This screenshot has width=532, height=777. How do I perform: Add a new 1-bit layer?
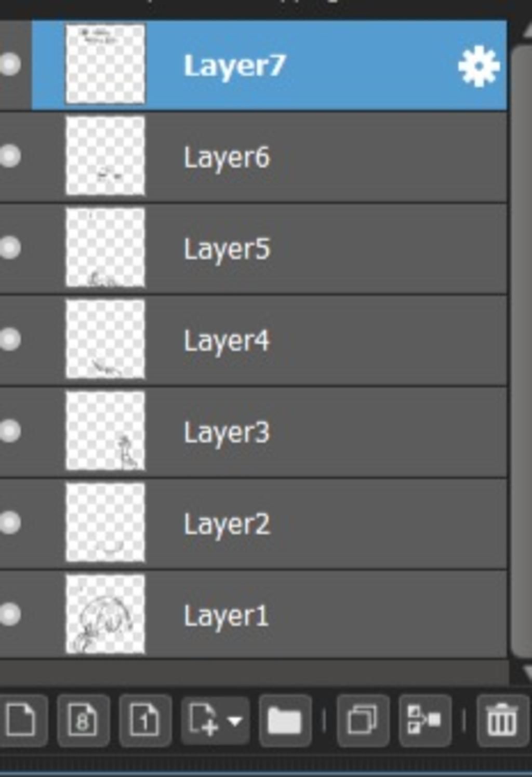[x=145, y=720]
